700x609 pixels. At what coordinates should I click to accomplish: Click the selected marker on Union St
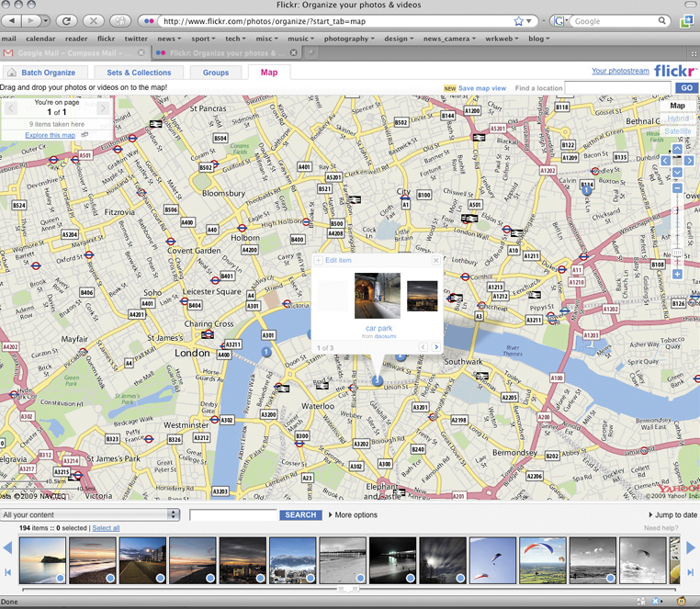[378, 380]
